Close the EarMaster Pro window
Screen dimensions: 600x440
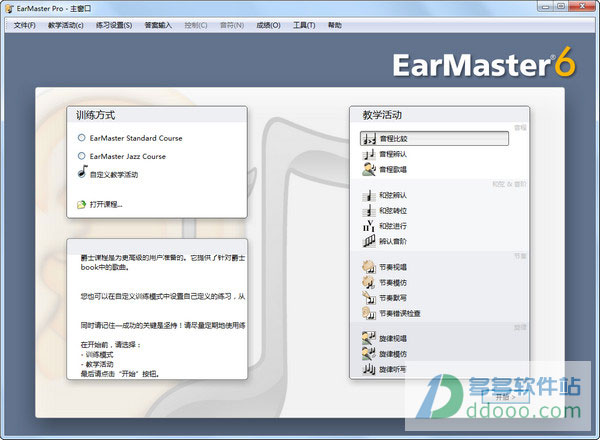[582, 6]
